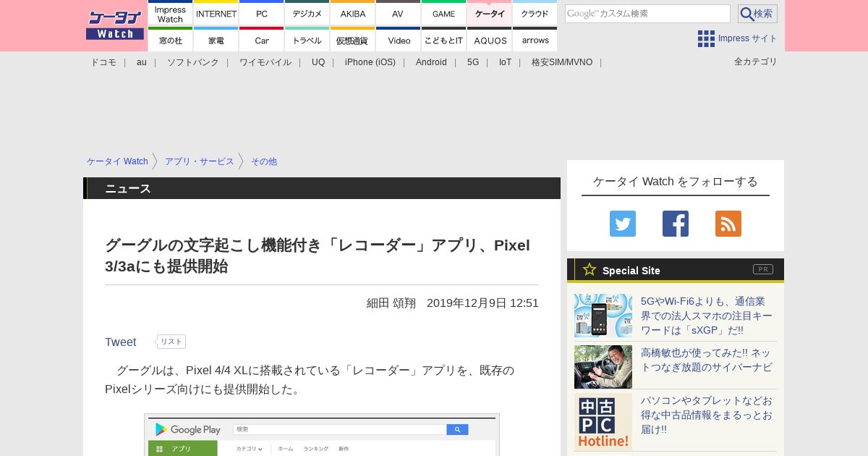Open the Facebook follow icon

pyautogui.click(x=676, y=224)
